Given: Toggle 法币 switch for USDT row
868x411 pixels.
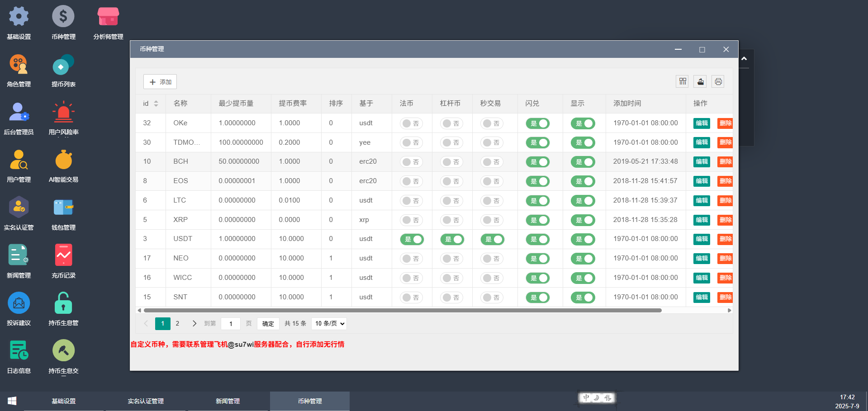Looking at the screenshot, I should point(412,239).
